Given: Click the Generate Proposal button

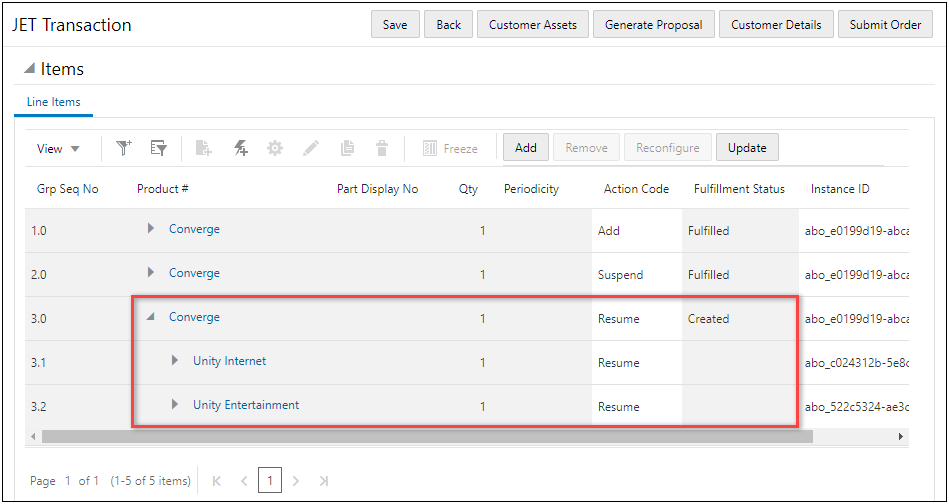Looking at the screenshot, I should (x=653, y=25).
